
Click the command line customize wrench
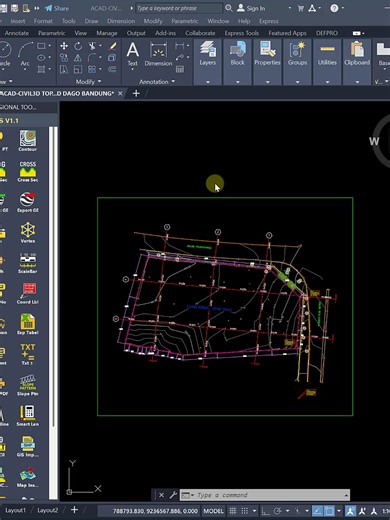[173, 495]
